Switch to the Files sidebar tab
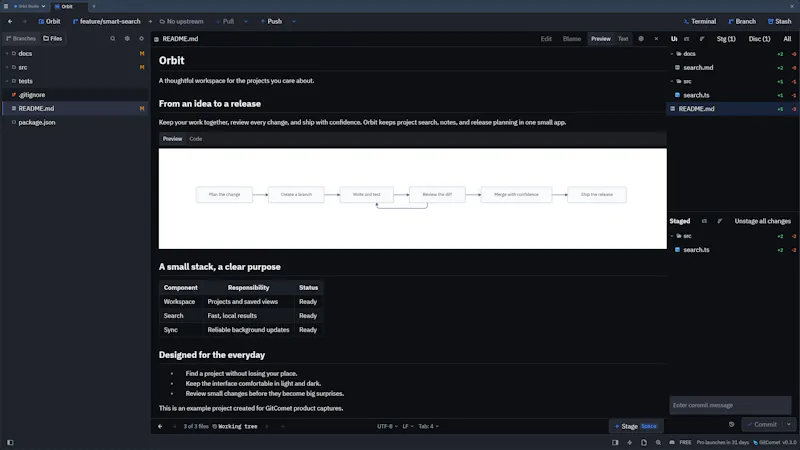 (x=53, y=38)
